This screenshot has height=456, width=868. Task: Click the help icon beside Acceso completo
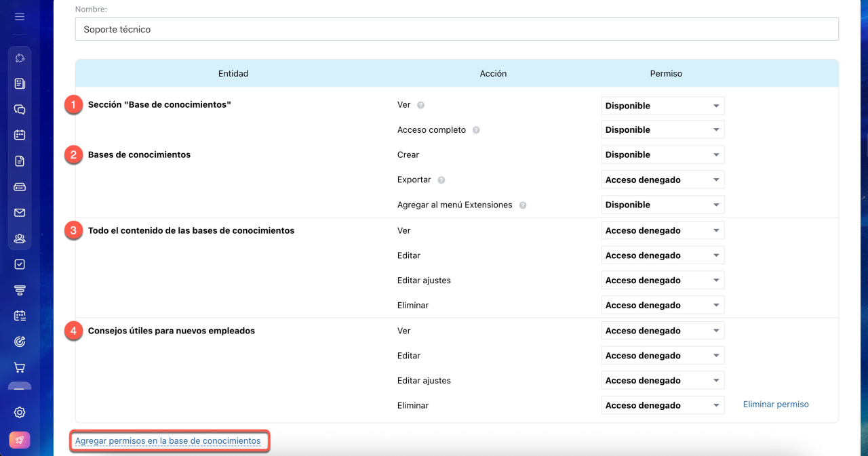point(476,130)
